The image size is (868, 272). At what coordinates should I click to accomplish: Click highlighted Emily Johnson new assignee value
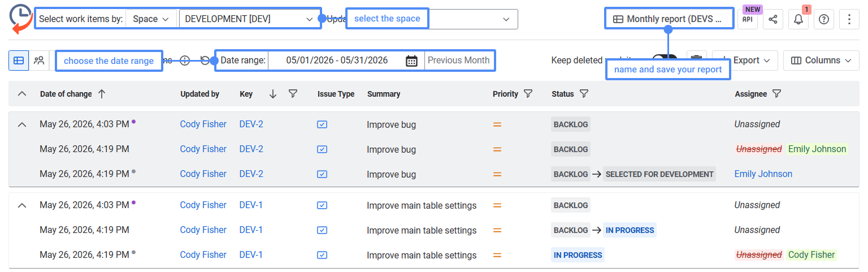[x=817, y=149]
